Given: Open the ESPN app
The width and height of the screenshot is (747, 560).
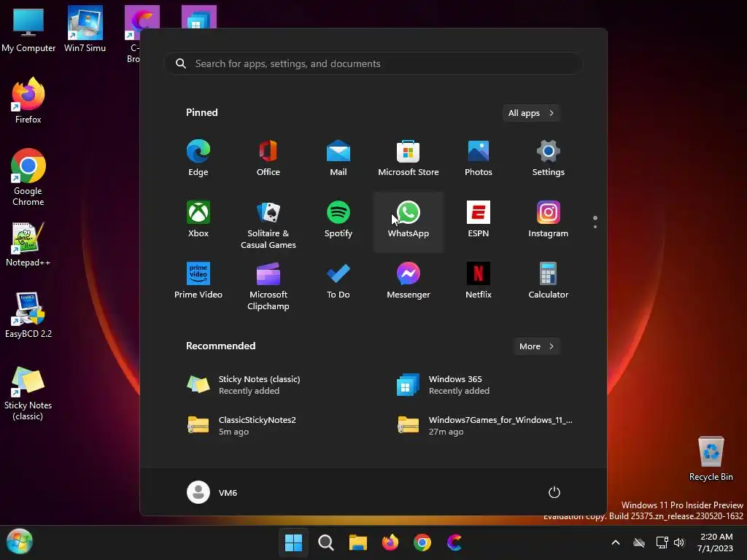Looking at the screenshot, I should point(479,219).
